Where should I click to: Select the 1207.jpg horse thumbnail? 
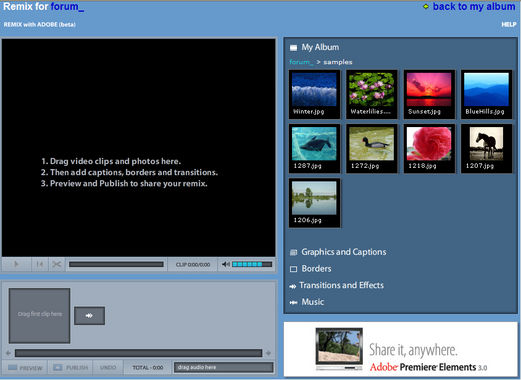pyautogui.click(x=486, y=149)
